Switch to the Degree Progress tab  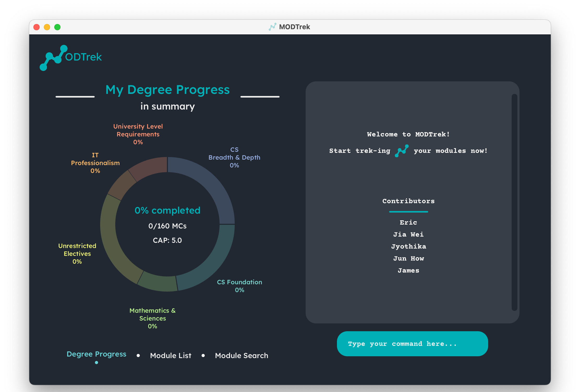tap(96, 354)
